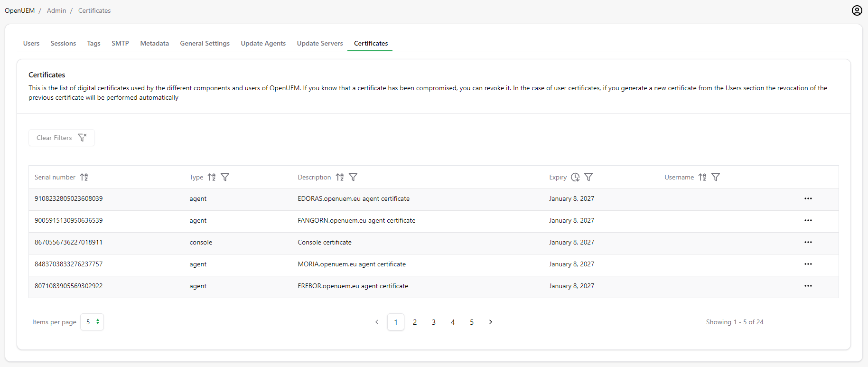Click the Serial number column header

point(55,177)
